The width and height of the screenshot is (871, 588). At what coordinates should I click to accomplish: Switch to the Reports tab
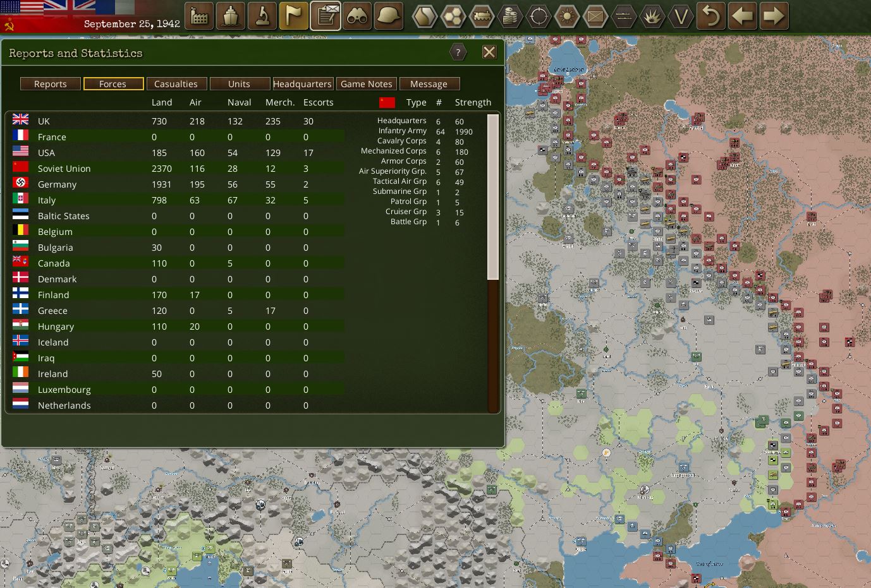(x=51, y=84)
